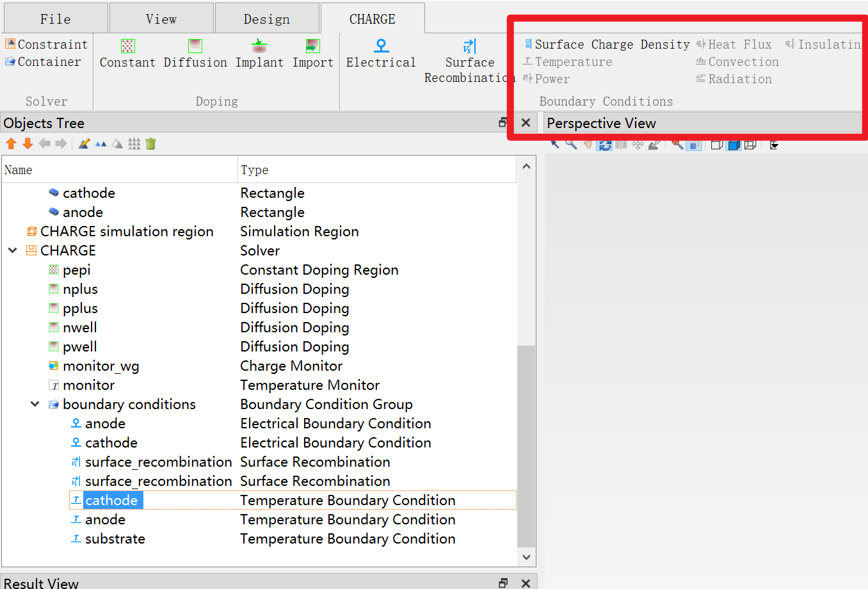Select the solid blue cube display mode
Image resolution: width=868 pixels, height=589 pixels.
[734, 145]
